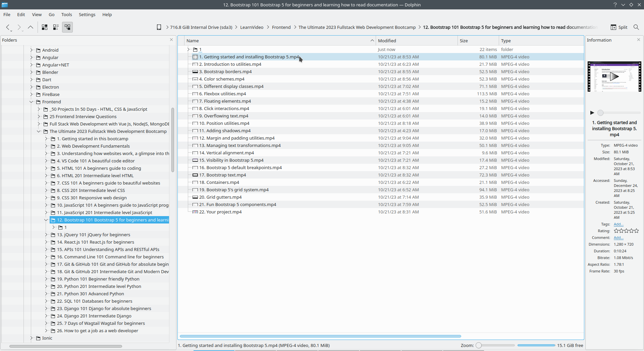Viewport: 644px width, 351px height.
Task: Click the Dolphin app icon in title bar
Action: [x=4, y=5]
